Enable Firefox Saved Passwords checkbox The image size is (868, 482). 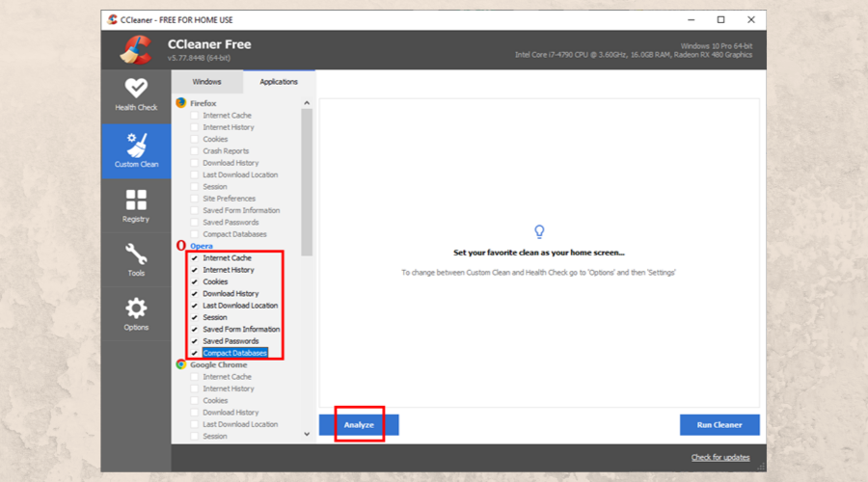194,223
